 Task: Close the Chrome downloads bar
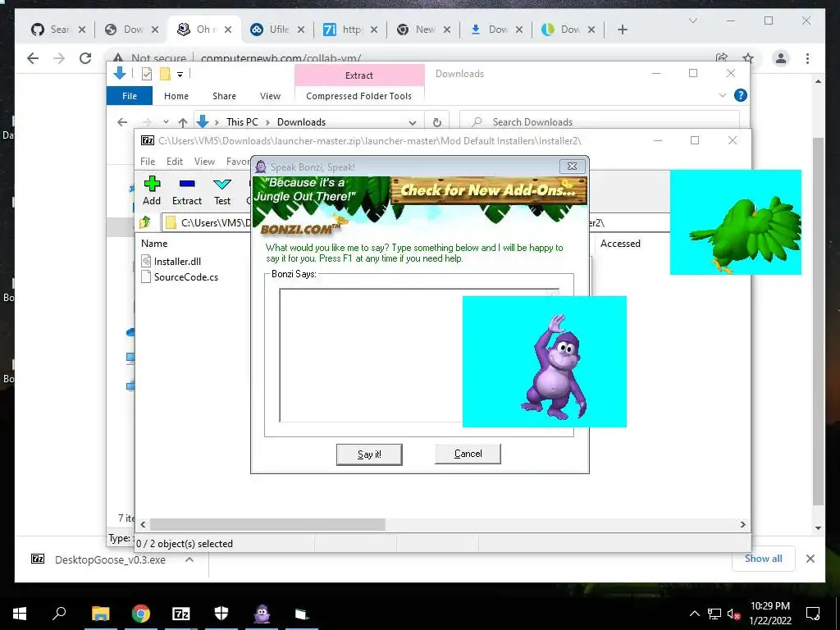point(810,559)
